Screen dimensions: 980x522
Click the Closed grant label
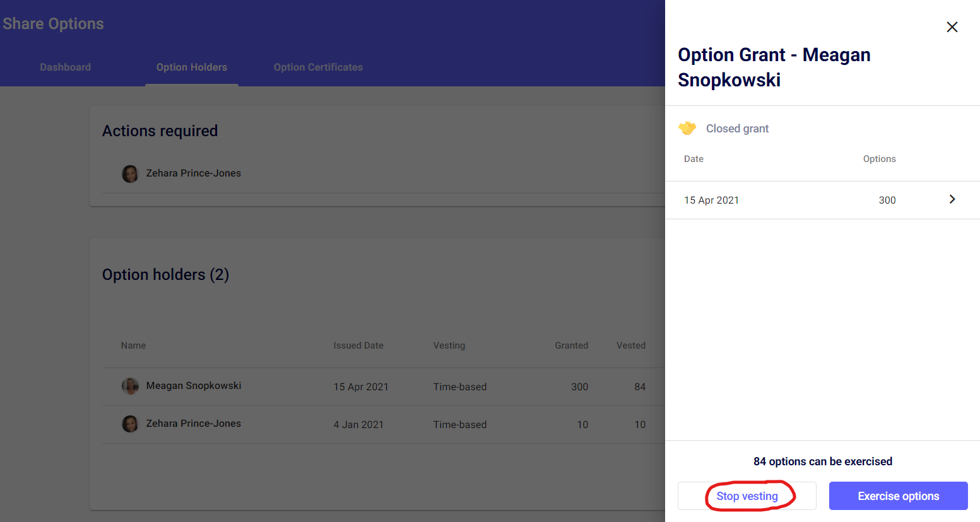737,129
